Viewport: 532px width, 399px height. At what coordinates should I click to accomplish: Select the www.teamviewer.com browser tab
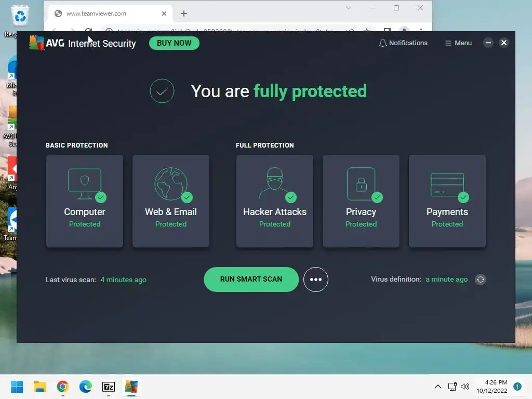pyautogui.click(x=109, y=14)
